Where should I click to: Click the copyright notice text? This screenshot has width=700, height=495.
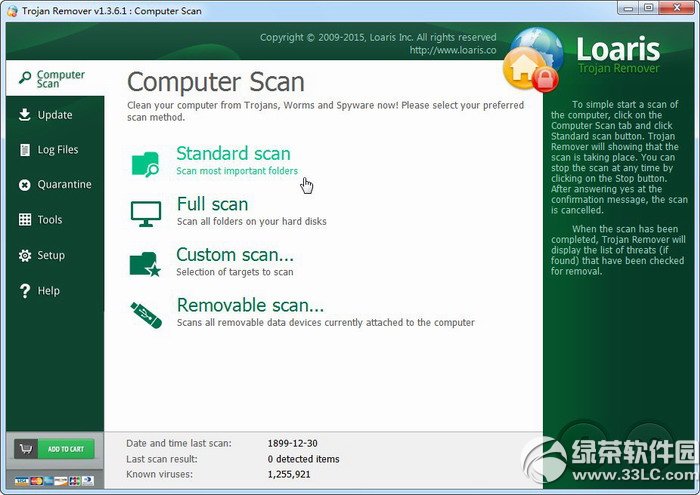point(378,37)
